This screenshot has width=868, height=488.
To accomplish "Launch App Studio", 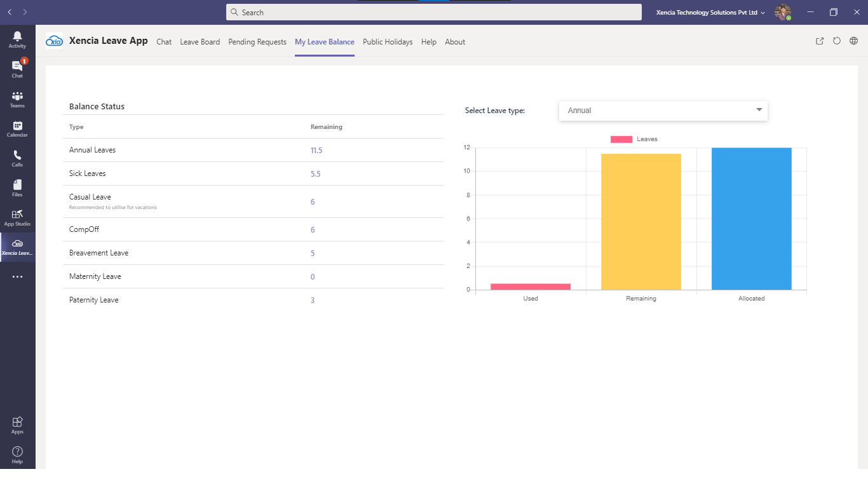I will [x=17, y=218].
